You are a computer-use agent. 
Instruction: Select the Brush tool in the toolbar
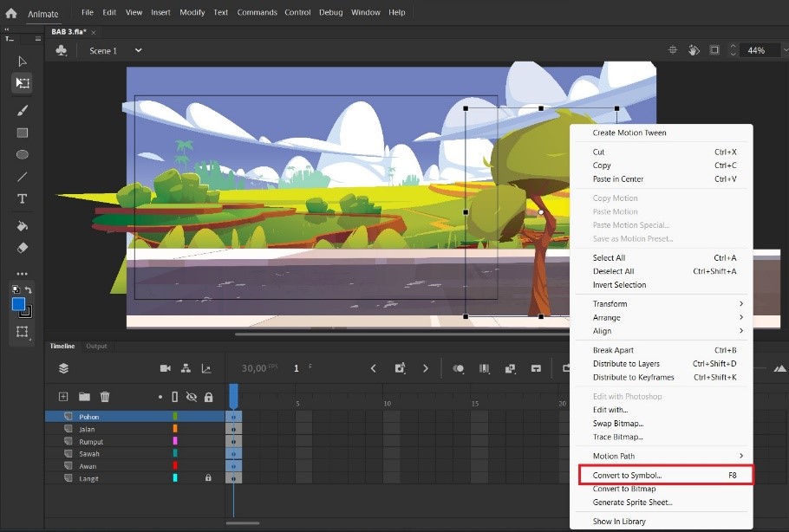tap(23, 110)
